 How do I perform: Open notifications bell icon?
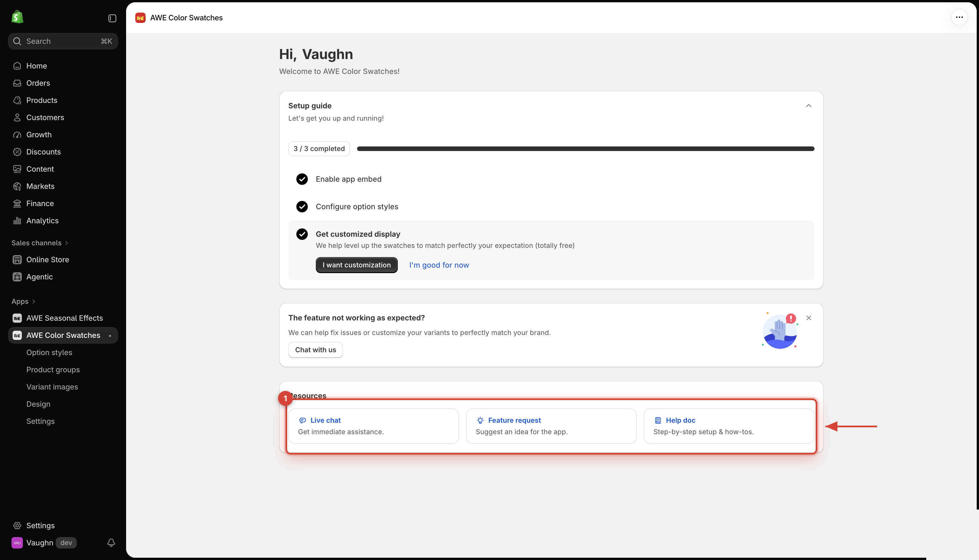tap(111, 543)
